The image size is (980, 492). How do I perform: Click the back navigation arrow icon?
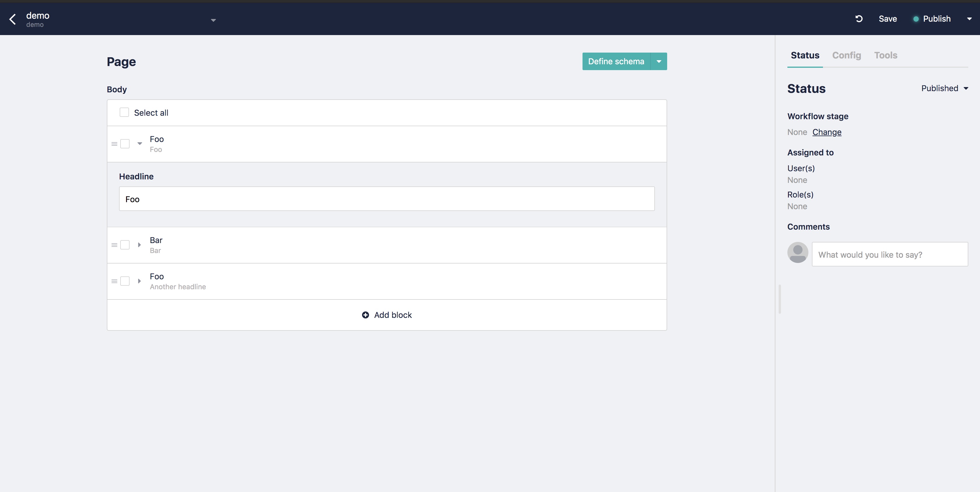pos(13,19)
